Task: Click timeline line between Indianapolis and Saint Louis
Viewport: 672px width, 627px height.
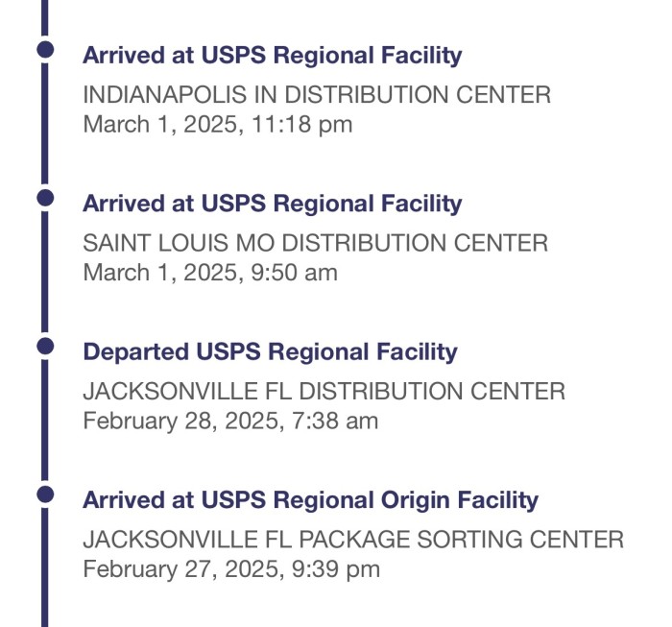Action: [x=45, y=124]
